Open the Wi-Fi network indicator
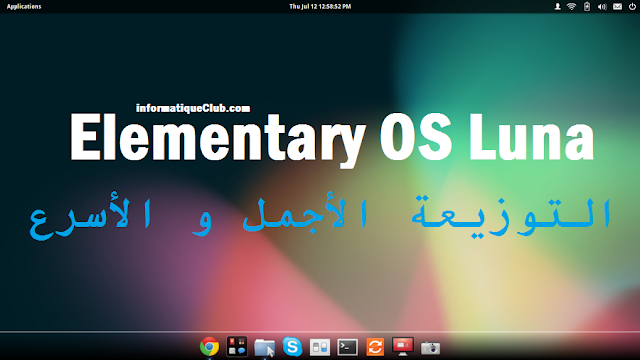 571,7
